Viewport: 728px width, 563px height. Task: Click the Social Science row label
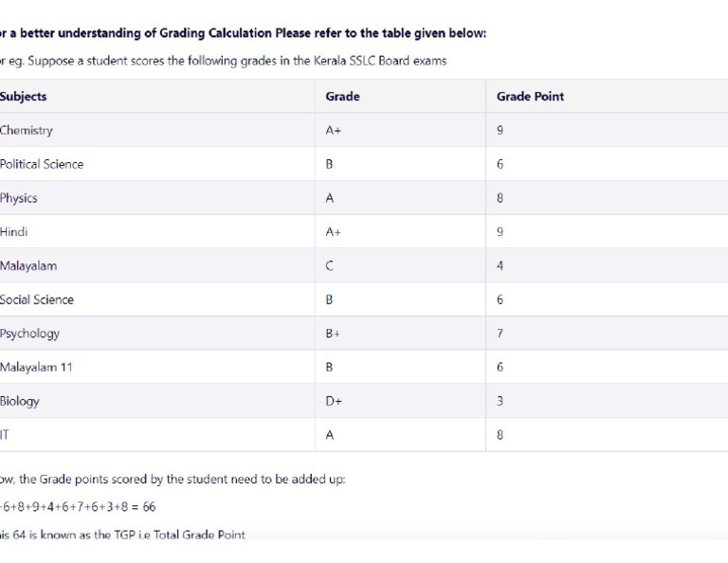pos(37,300)
